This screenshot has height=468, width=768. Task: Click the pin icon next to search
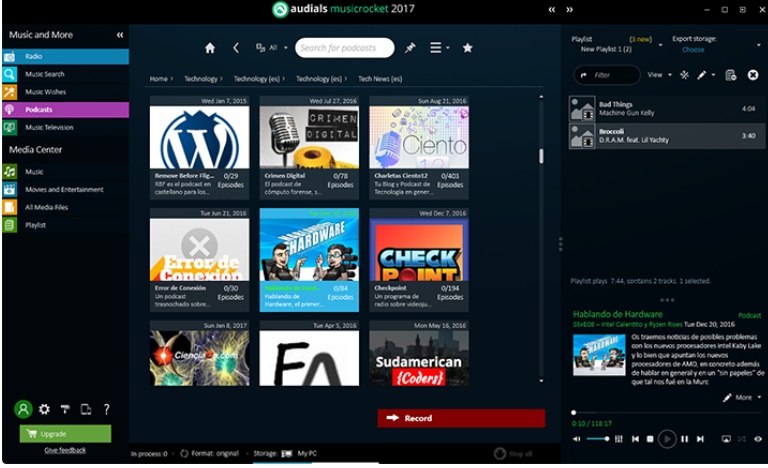pyautogui.click(x=410, y=48)
